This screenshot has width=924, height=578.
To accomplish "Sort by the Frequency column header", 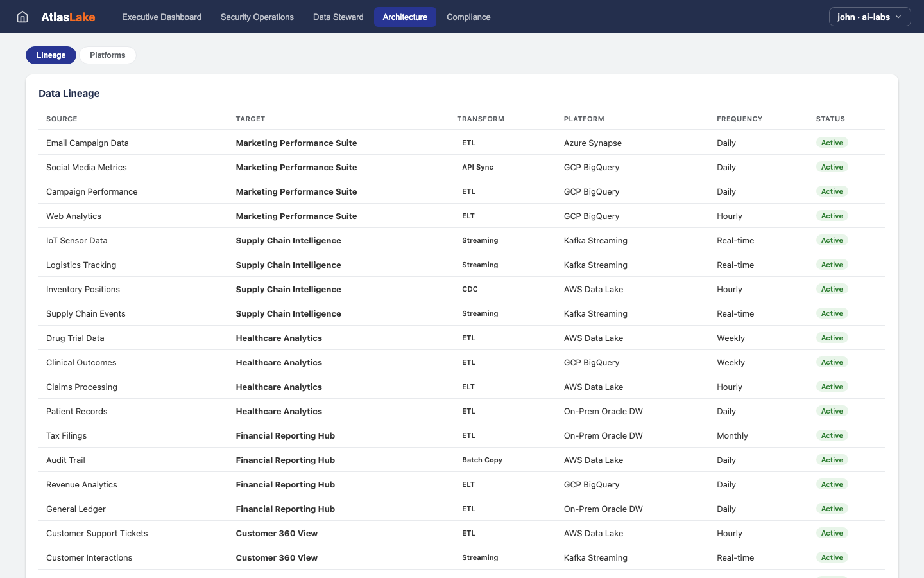I will [x=739, y=119].
